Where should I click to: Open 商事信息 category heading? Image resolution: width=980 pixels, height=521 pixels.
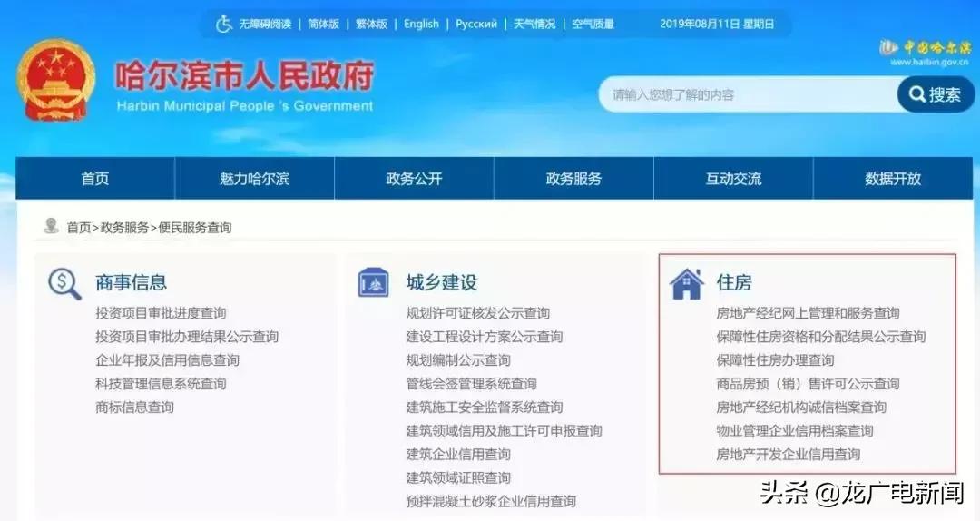click(132, 282)
